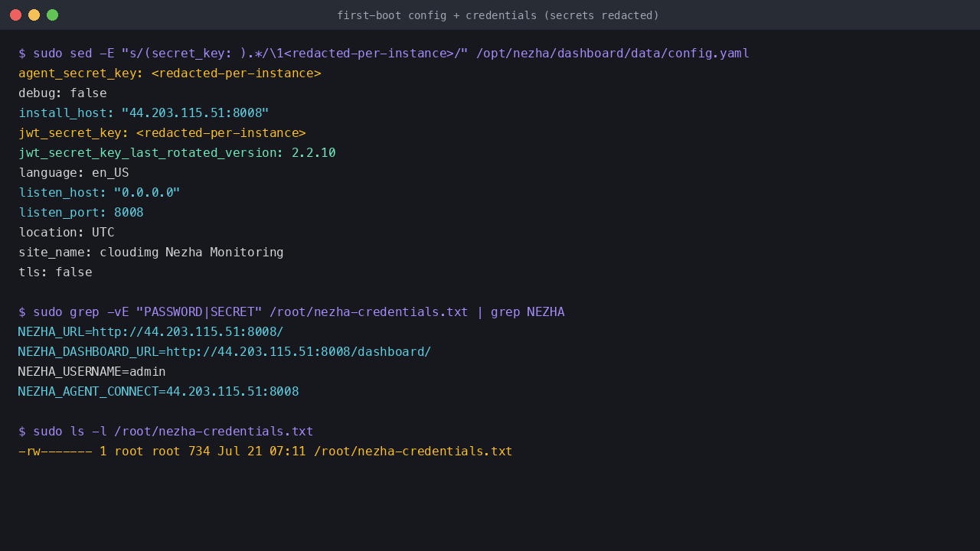Image resolution: width=980 pixels, height=551 pixels.
Task: Click the install_host config line
Action: pos(144,113)
